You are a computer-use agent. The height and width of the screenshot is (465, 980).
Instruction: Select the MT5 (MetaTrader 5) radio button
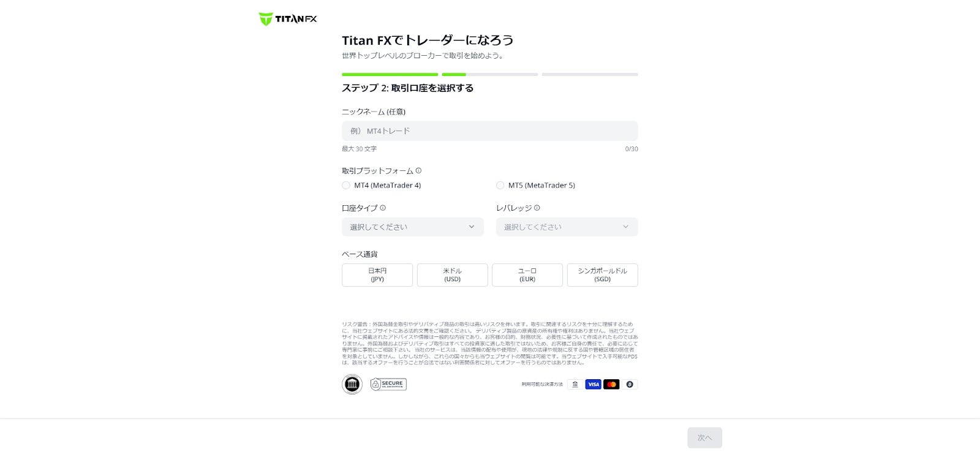coord(500,186)
